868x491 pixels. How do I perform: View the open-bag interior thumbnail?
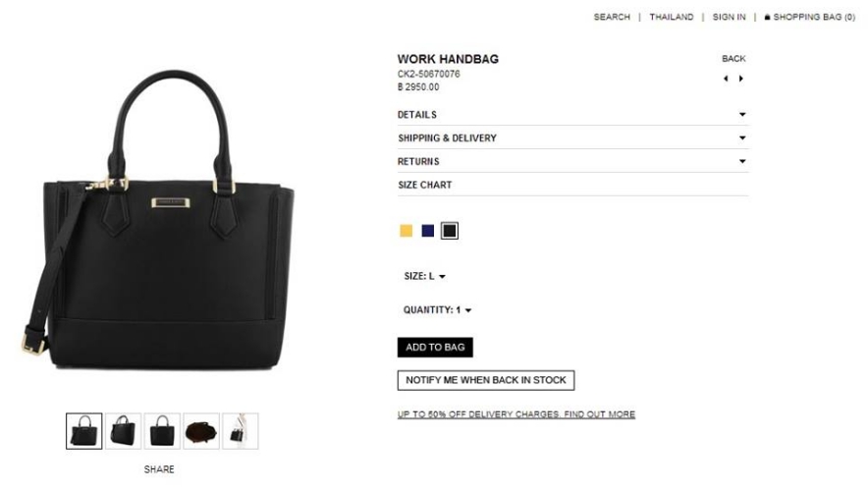point(201,431)
